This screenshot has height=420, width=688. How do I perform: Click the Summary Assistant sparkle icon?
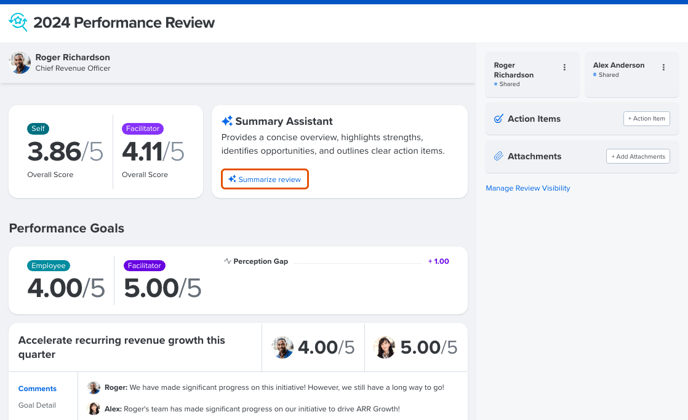pyautogui.click(x=227, y=121)
